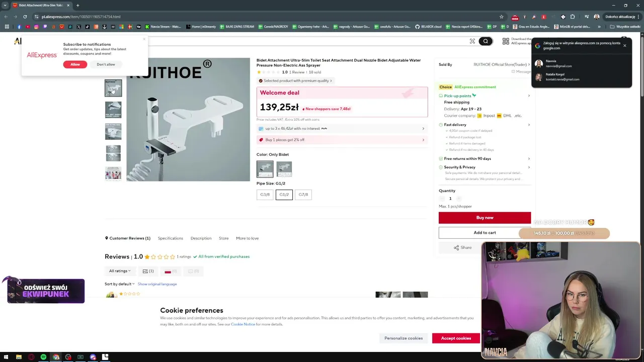The height and width of the screenshot is (362, 644).
Task: Close the Google sign-in popup
Action: click(x=624, y=46)
